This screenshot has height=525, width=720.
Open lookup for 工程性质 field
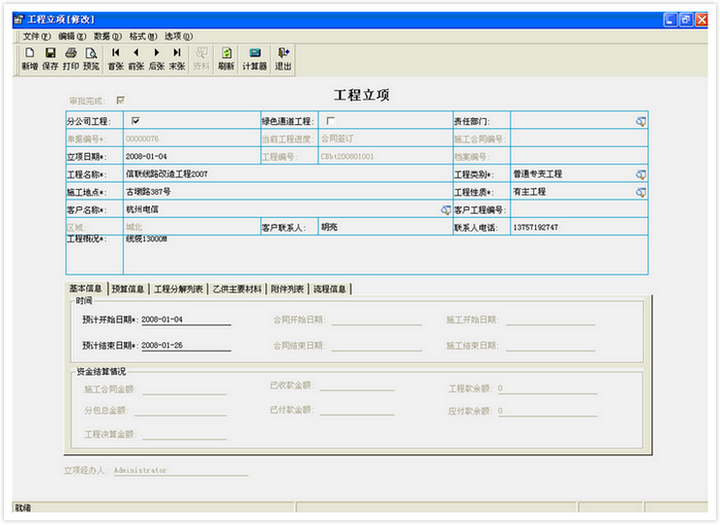tap(641, 192)
